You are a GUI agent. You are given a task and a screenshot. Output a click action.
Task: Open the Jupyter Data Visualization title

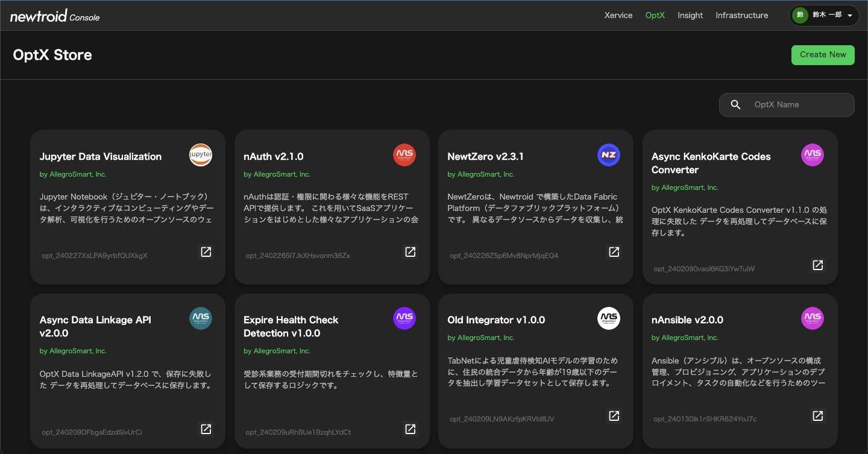[101, 156]
